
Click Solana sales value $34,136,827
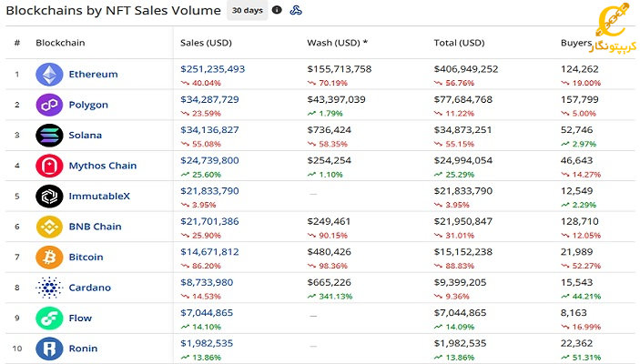(x=209, y=130)
